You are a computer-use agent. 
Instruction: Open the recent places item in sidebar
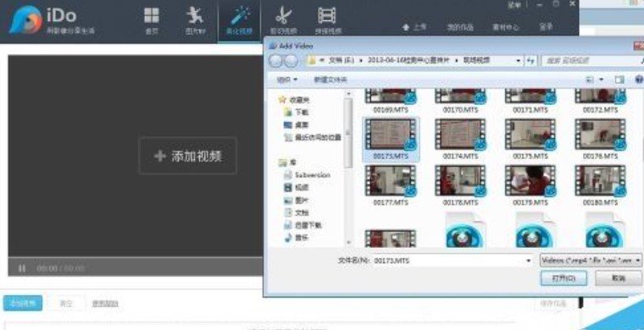click(x=313, y=137)
